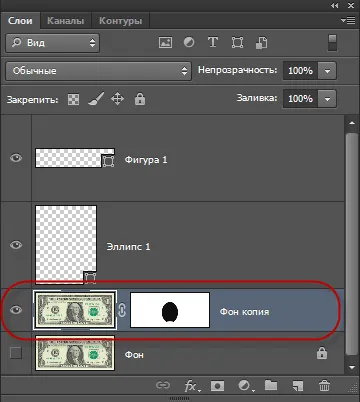This screenshot has height=402, width=360.
Task: Filter layers by adjustment layer icon
Action: tap(189, 42)
